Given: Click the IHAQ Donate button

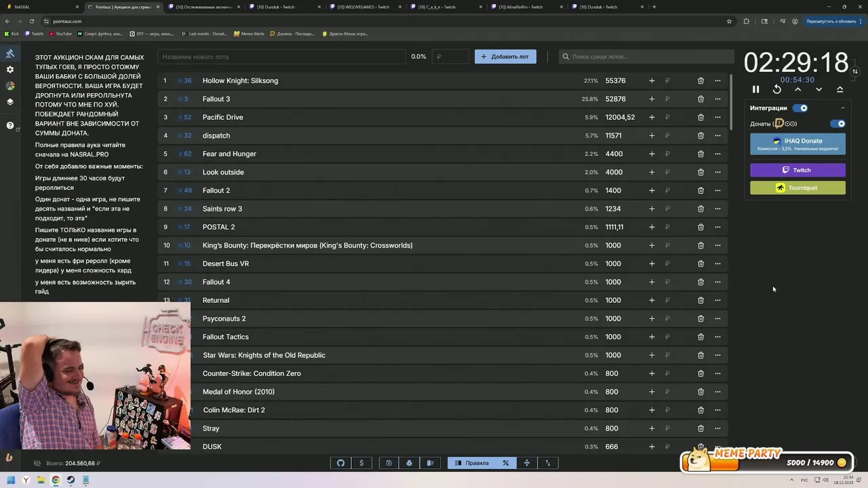Looking at the screenshot, I should pyautogui.click(x=797, y=144).
